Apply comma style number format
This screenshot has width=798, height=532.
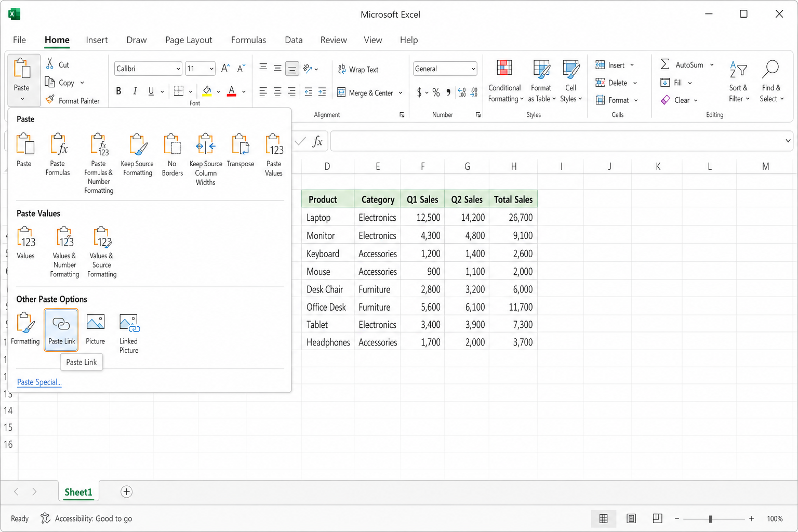click(448, 92)
